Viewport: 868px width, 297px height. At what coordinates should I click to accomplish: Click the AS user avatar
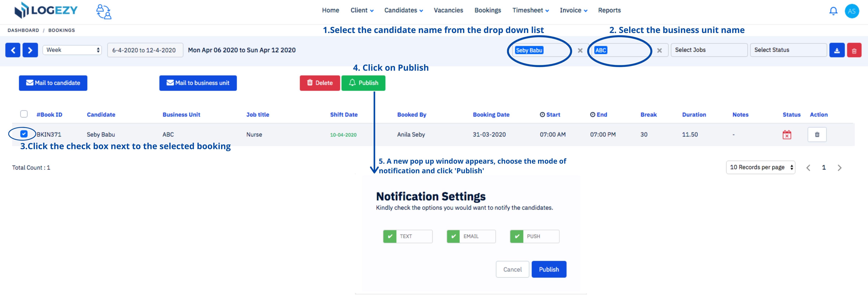pyautogui.click(x=852, y=11)
